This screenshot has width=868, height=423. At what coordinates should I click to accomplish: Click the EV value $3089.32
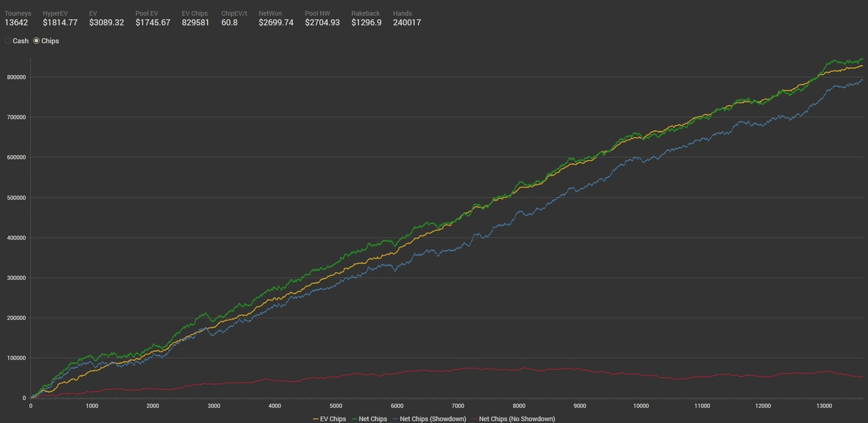106,22
